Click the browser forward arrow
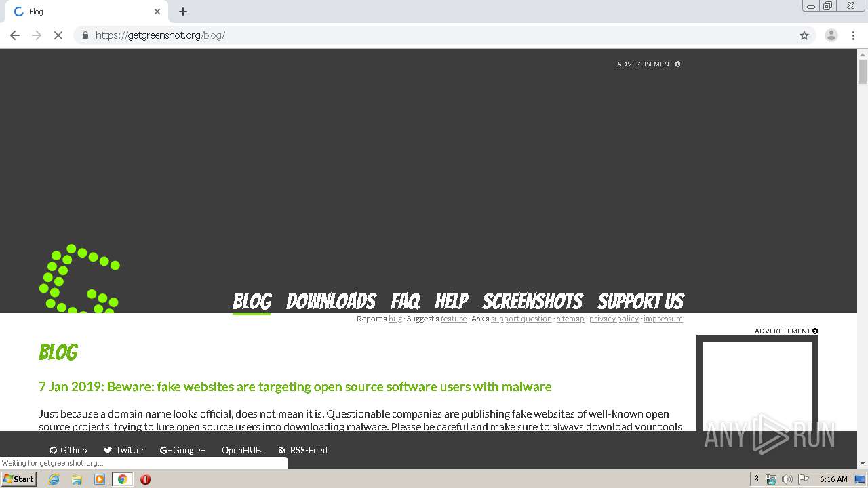 [x=37, y=35]
